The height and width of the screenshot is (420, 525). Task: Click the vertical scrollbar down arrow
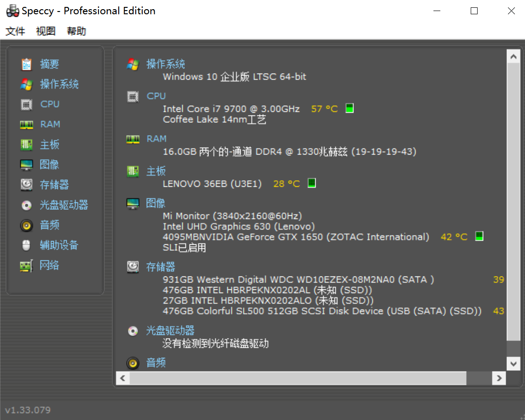[x=513, y=363]
